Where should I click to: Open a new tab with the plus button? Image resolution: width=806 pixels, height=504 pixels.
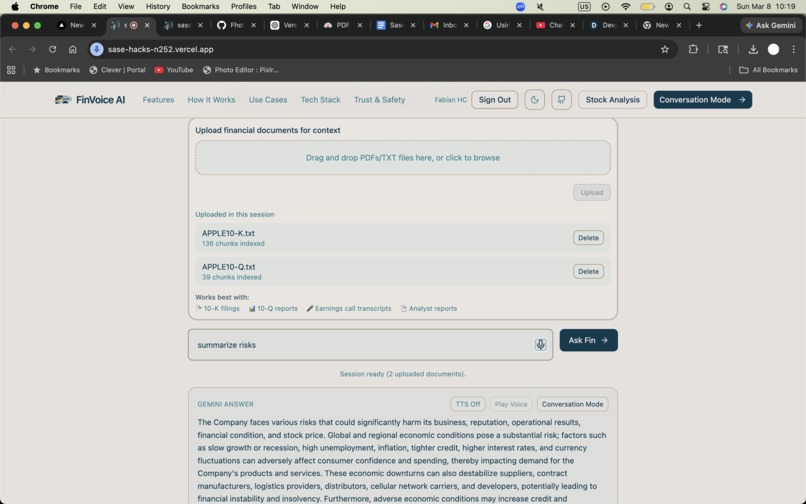(699, 25)
